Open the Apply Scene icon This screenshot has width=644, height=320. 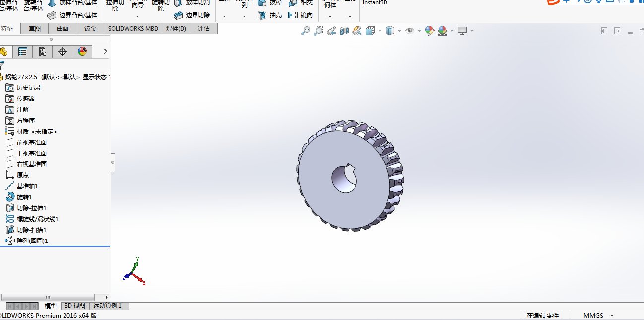pos(442,31)
